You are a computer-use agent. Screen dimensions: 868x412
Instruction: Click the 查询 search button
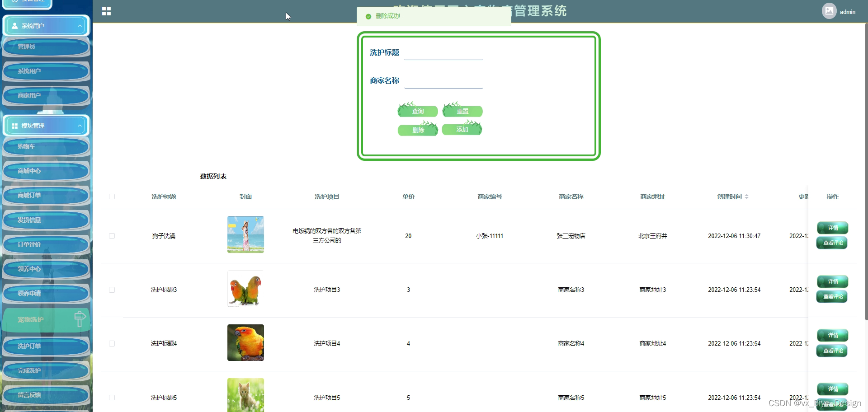click(x=418, y=111)
